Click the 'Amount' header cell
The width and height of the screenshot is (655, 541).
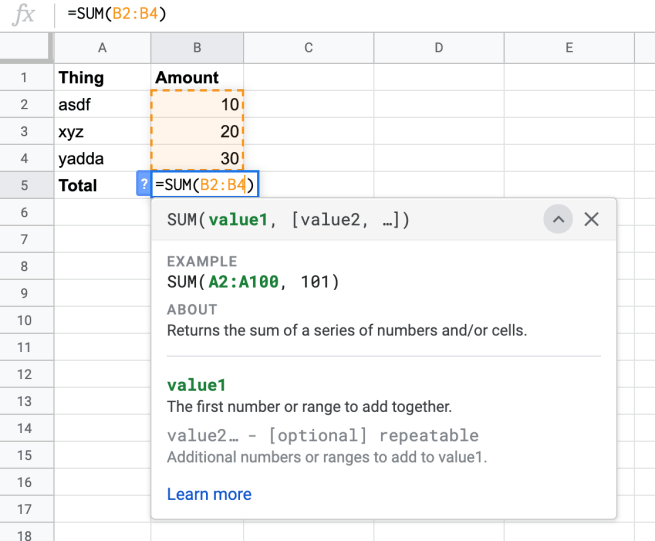(x=197, y=77)
